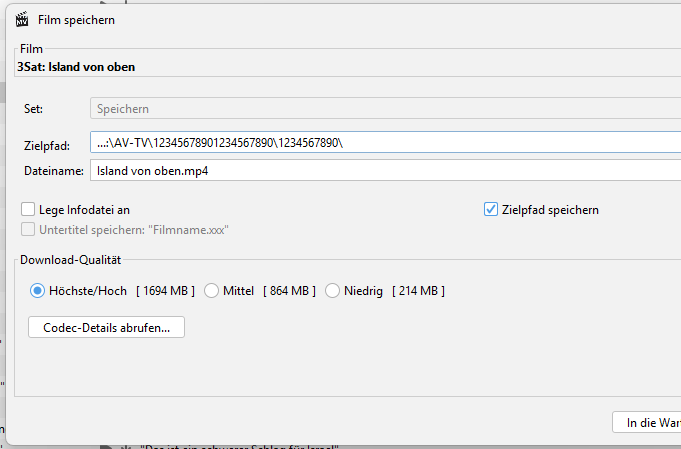Click into the Zielpfad path combo box

(x=385, y=143)
